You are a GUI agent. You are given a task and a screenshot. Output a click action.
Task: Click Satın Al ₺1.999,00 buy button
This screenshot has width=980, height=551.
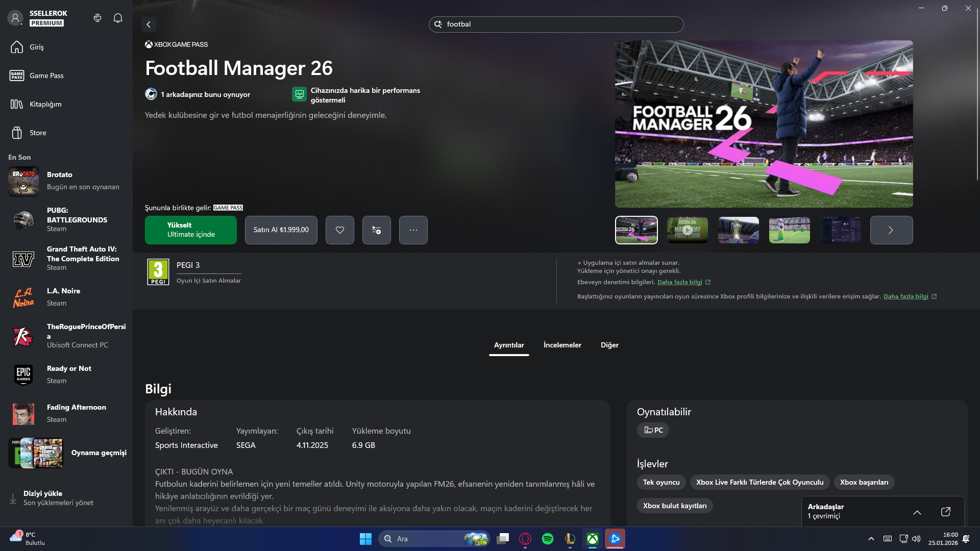point(281,230)
